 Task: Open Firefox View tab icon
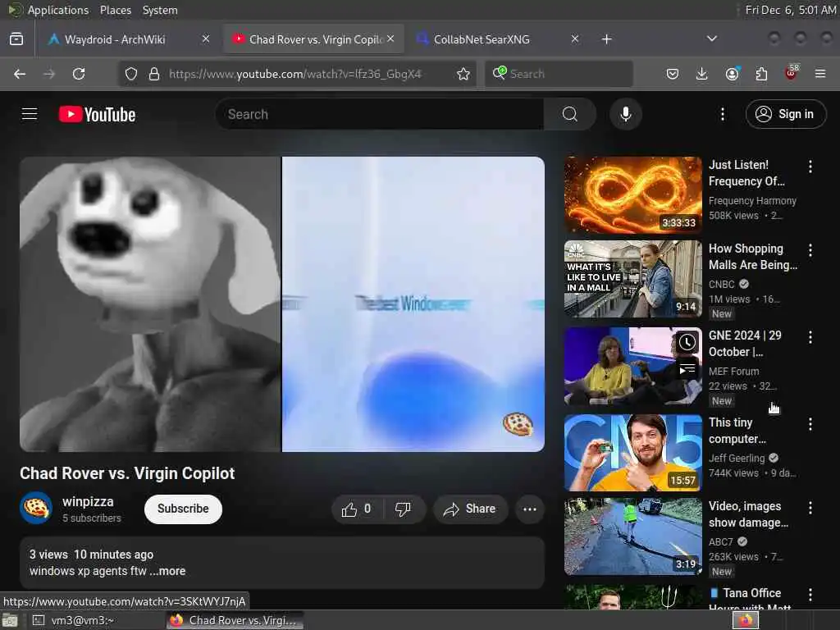[x=16, y=39]
